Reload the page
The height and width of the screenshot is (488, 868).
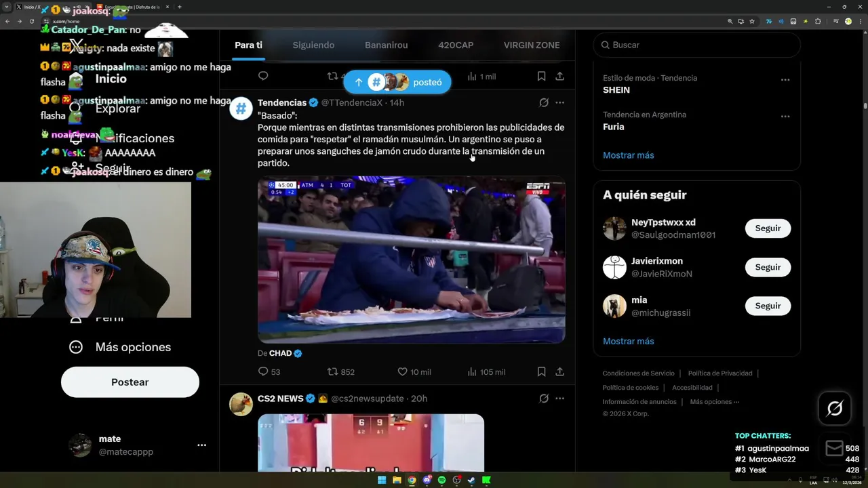point(31,22)
